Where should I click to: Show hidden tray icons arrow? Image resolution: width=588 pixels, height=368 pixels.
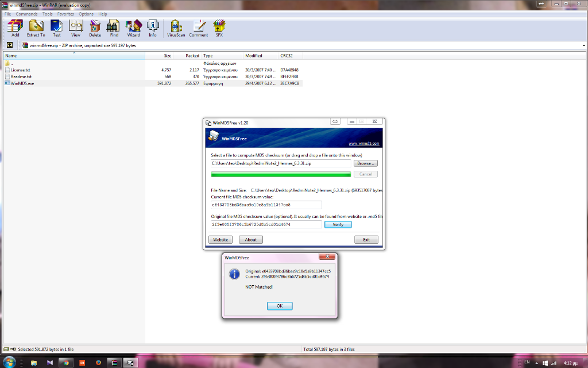(x=537, y=363)
